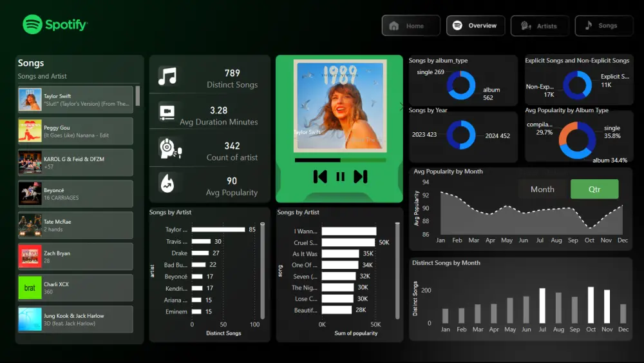Click the video icon beside Avg Duration Minutes
Viewport: 644px width, 363px height.
(x=167, y=112)
